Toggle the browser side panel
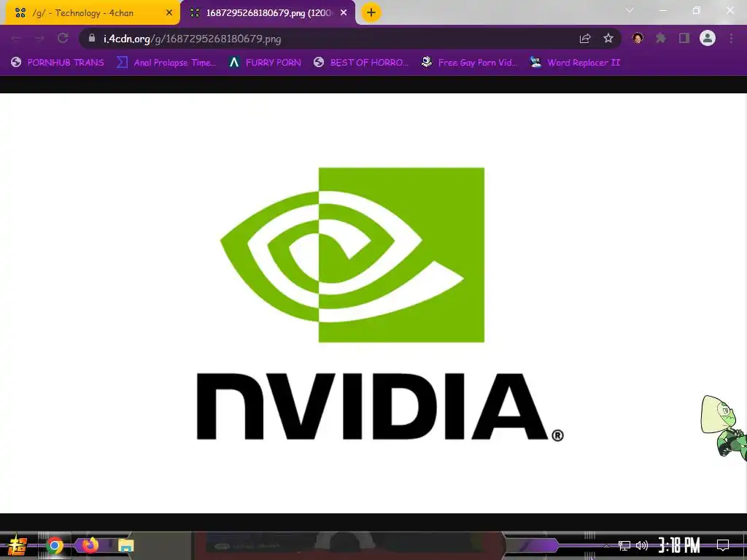747x560 pixels. click(684, 38)
